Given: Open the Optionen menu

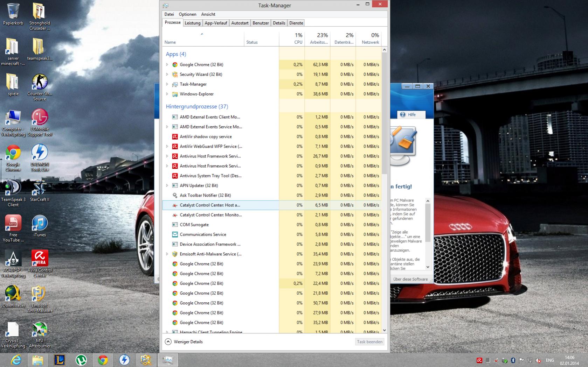Looking at the screenshot, I should [x=187, y=14].
